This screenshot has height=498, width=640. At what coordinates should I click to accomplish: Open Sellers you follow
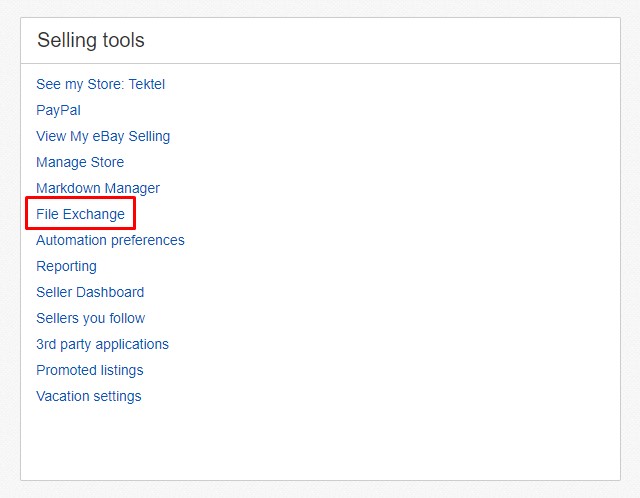pos(91,318)
